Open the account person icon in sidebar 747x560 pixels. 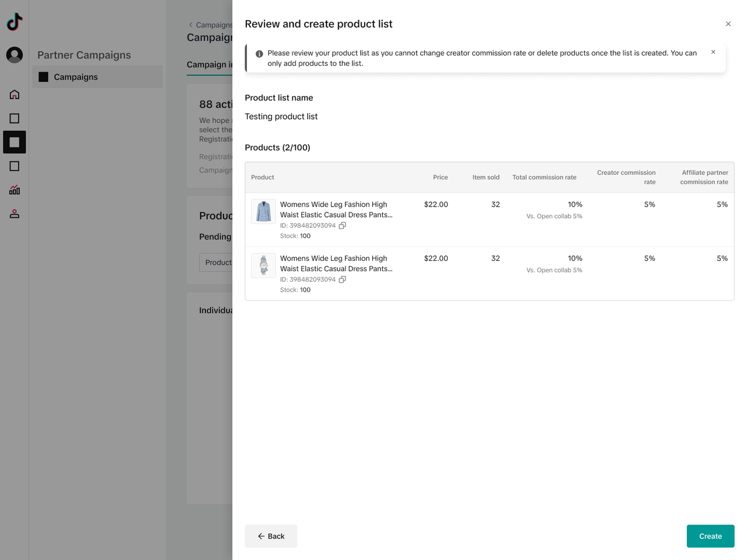tap(15, 214)
